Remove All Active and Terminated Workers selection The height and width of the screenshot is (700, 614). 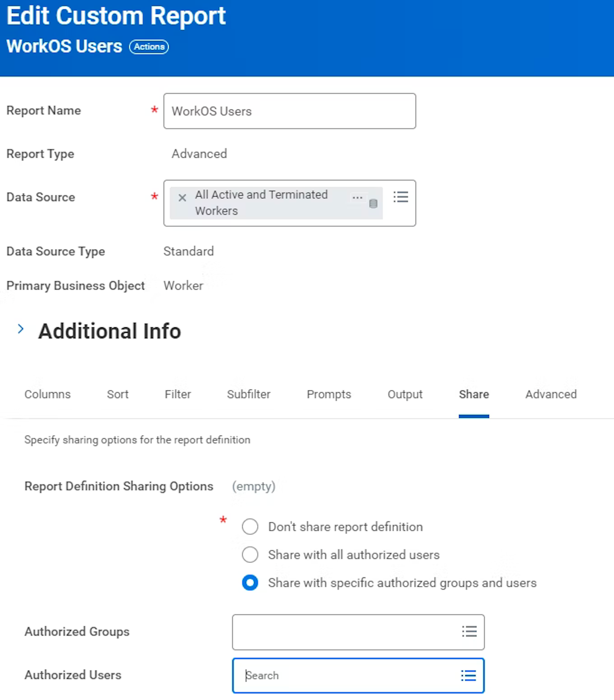tap(182, 198)
